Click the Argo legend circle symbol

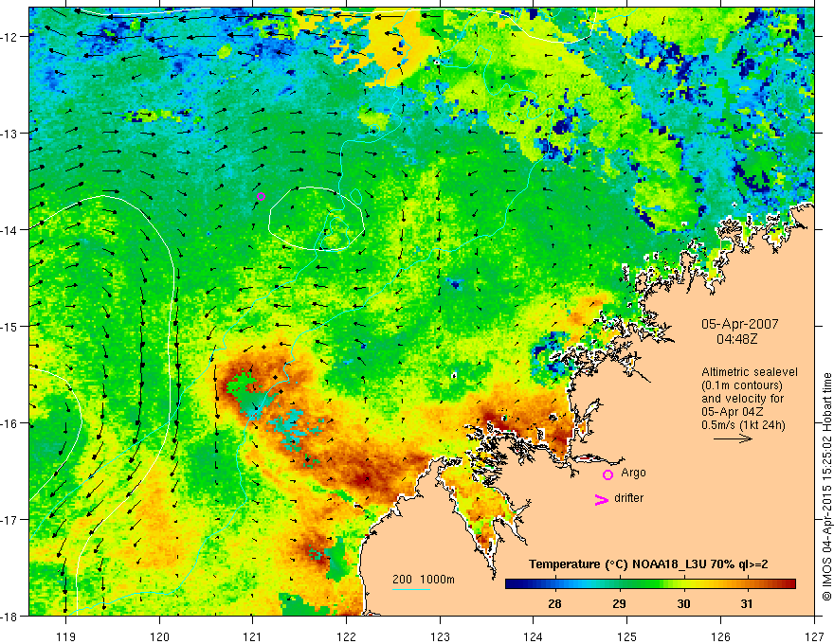(607, 474)
